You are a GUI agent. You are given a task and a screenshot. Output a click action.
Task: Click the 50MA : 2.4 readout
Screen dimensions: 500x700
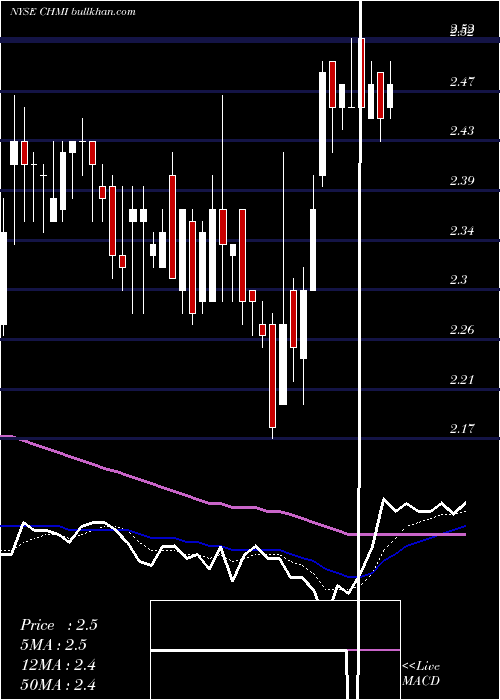pos(58,684)
